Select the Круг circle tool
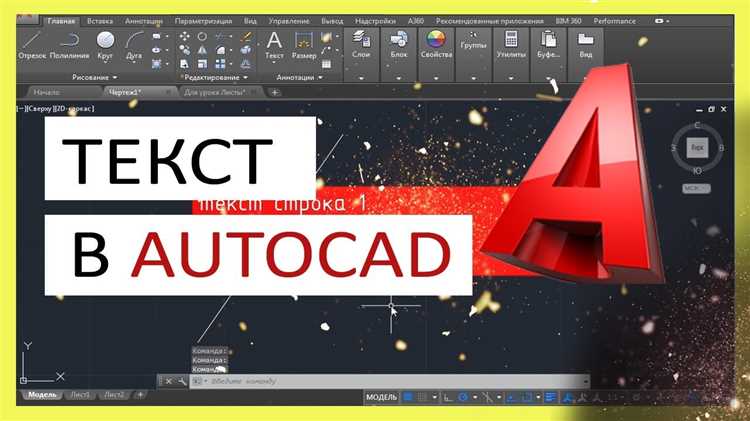This screenshot has height=421, width=750. click(x=105, y=45)
